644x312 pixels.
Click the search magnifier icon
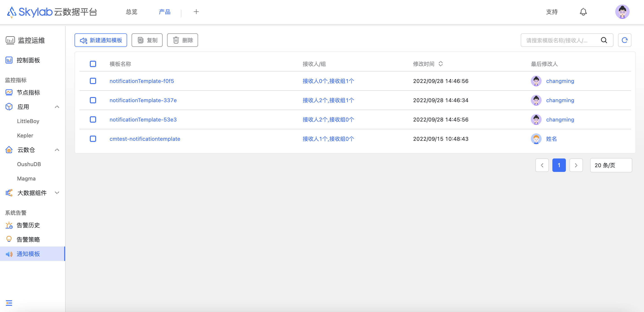tap(604, 40)
